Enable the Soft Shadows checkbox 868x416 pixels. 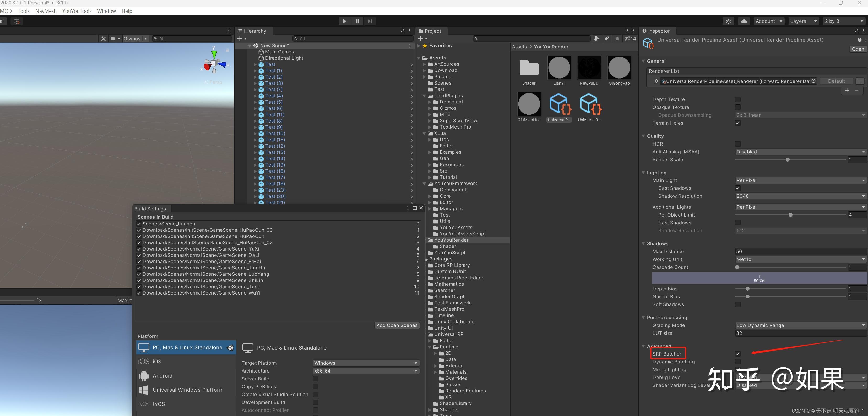[x=738, y=304]
